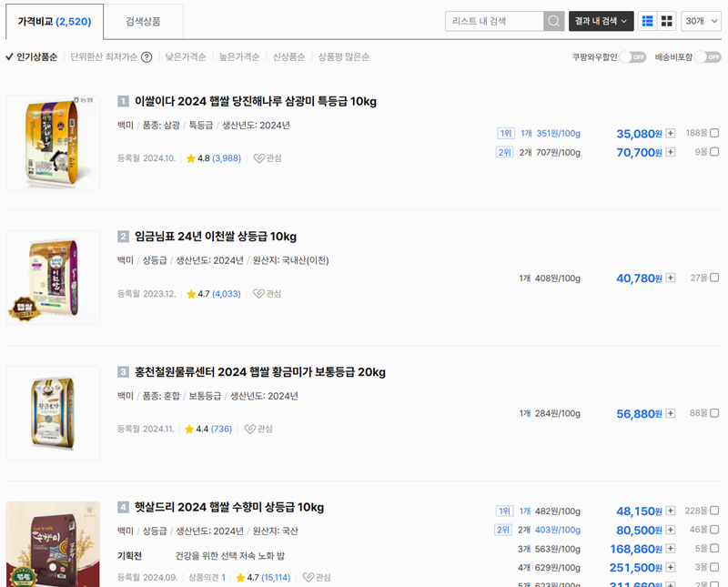Click the 56,880원 price link
Viewport: 728px width, 587px height.
[x=639, y=414]
